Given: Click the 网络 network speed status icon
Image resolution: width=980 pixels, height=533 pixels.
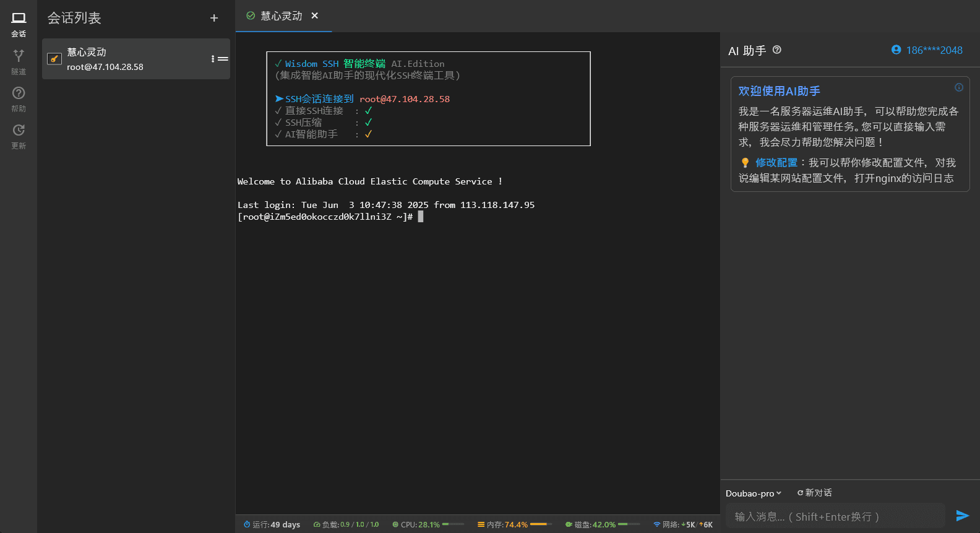Looking at the screenshot, I should point(657,524).
